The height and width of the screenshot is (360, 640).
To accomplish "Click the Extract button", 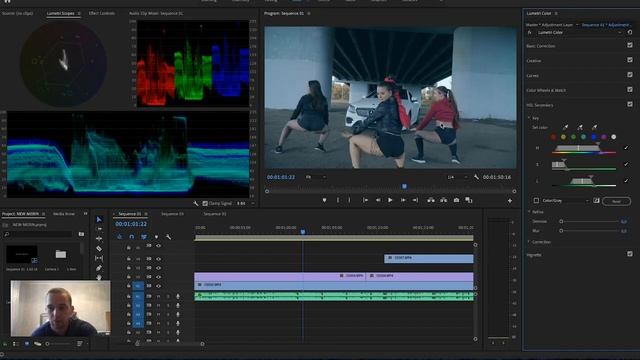I will click(x=443, y=200).
